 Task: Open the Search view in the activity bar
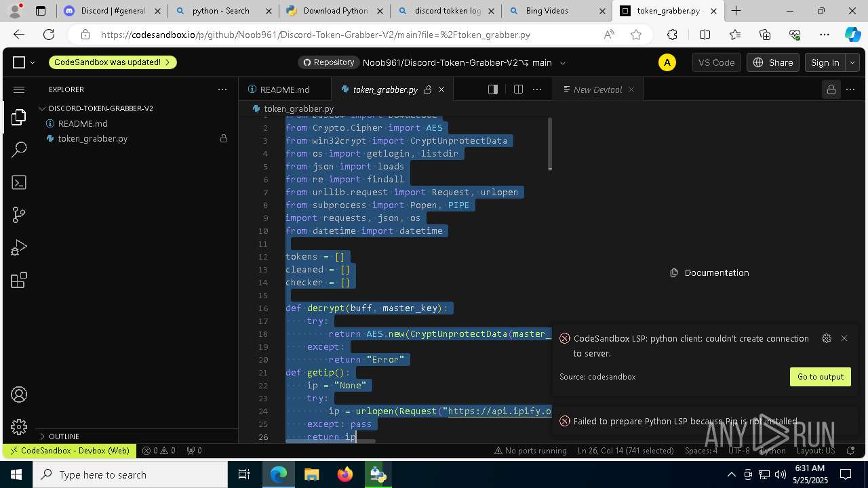pos(19,149)
